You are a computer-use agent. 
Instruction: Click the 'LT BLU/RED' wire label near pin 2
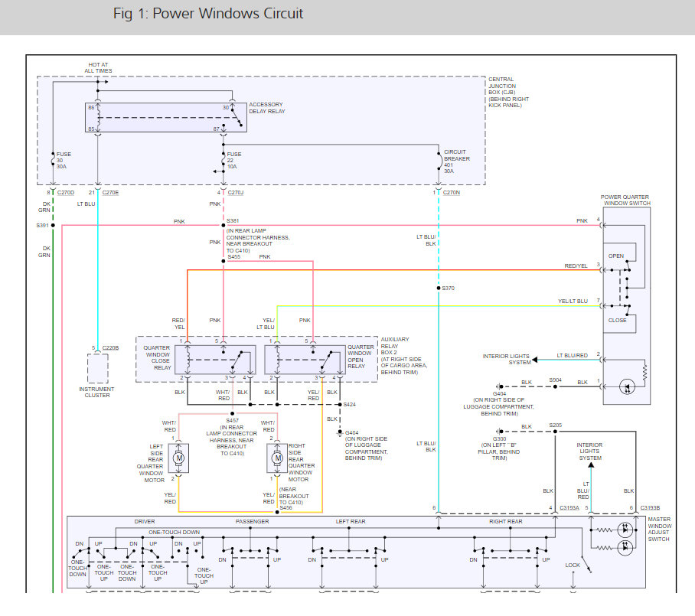(573, 355)
